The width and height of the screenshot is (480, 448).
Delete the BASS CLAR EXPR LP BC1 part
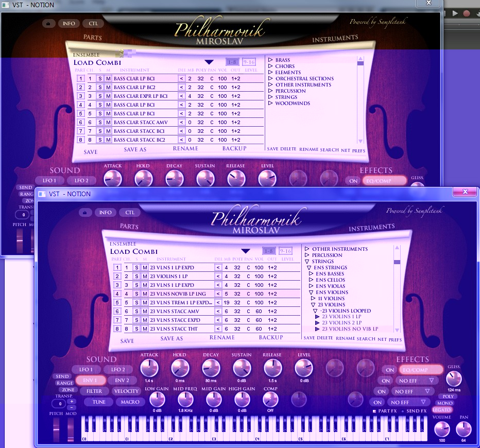tap(181, 96)
